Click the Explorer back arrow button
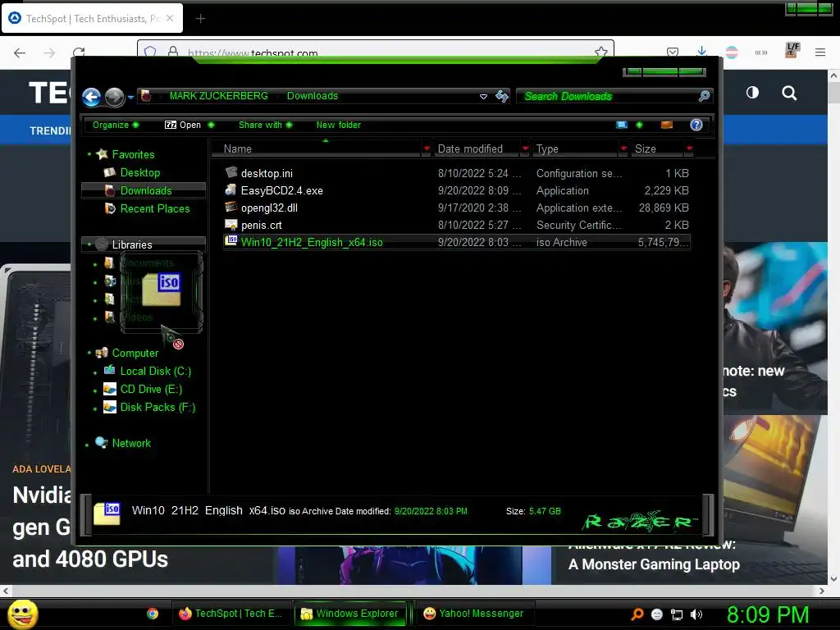This screenshot has width=840, height=630. 92,97
